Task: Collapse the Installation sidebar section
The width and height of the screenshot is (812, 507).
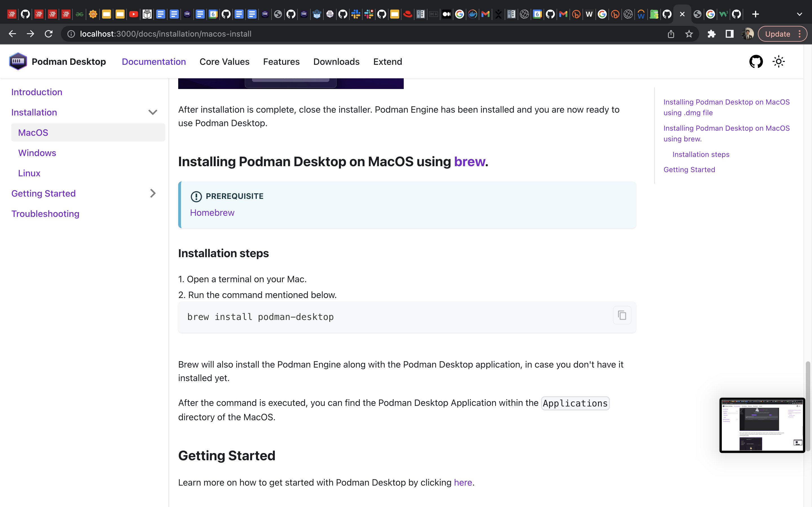Action: (153, 112)
